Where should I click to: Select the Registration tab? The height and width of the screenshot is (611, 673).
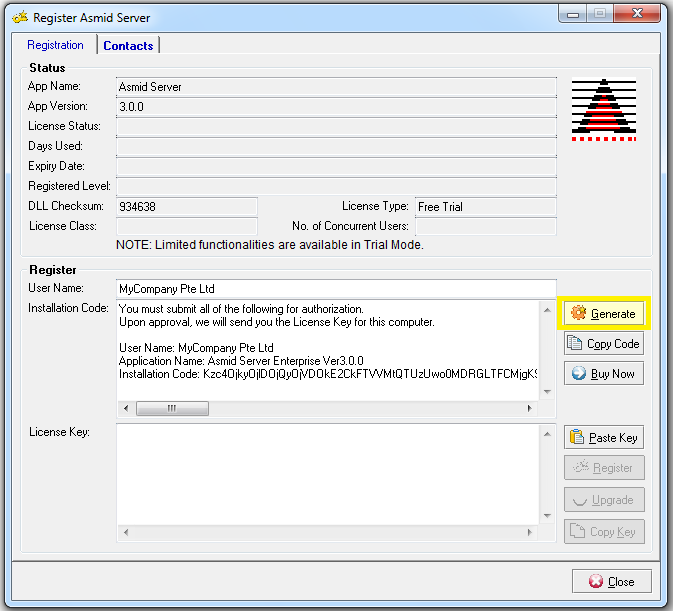point(56,45)
